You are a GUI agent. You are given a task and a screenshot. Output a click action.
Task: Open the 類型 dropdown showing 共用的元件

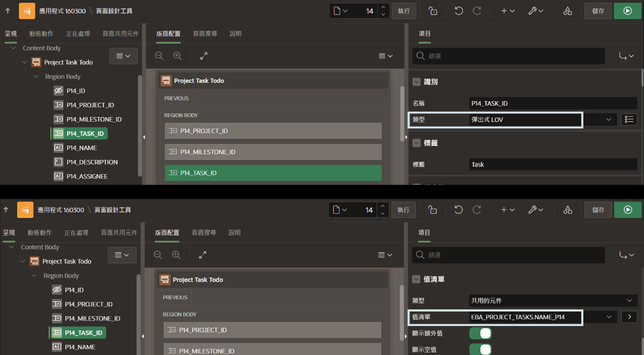tap(553, 300)
